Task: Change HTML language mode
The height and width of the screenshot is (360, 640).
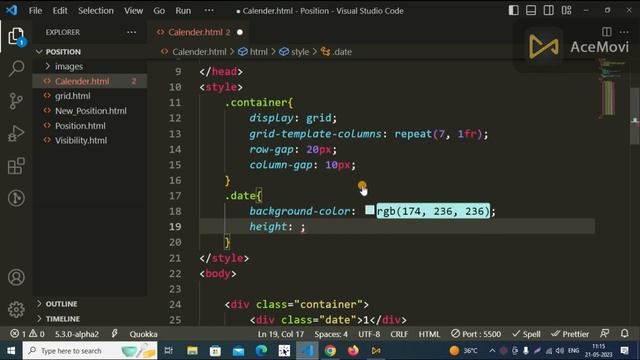Action: [x=429, y=334]
